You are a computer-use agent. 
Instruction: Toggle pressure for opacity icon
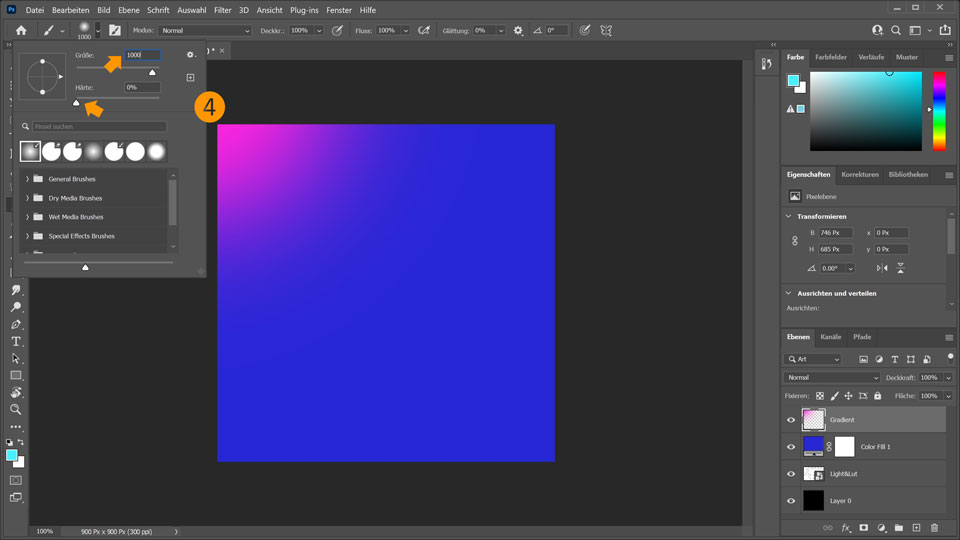[337, 30]
